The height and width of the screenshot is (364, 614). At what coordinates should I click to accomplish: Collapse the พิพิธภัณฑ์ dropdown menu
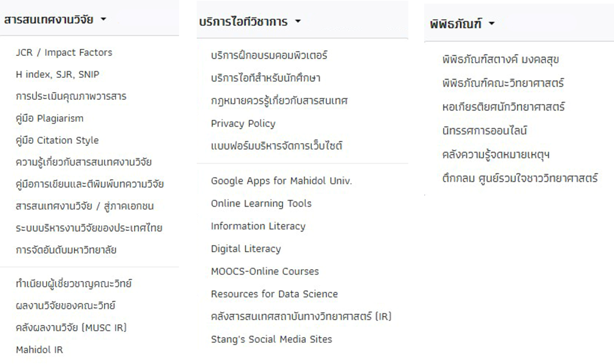[462, 24]
